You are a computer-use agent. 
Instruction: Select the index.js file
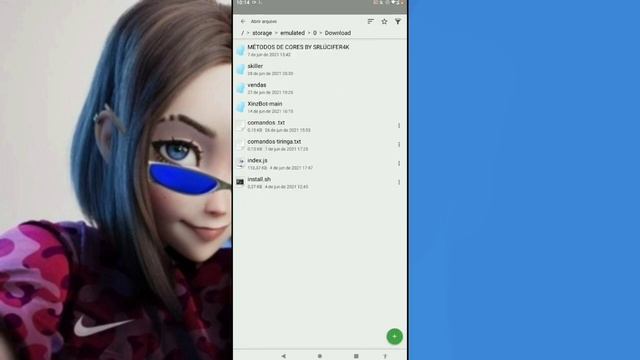(x=320, y=164)
